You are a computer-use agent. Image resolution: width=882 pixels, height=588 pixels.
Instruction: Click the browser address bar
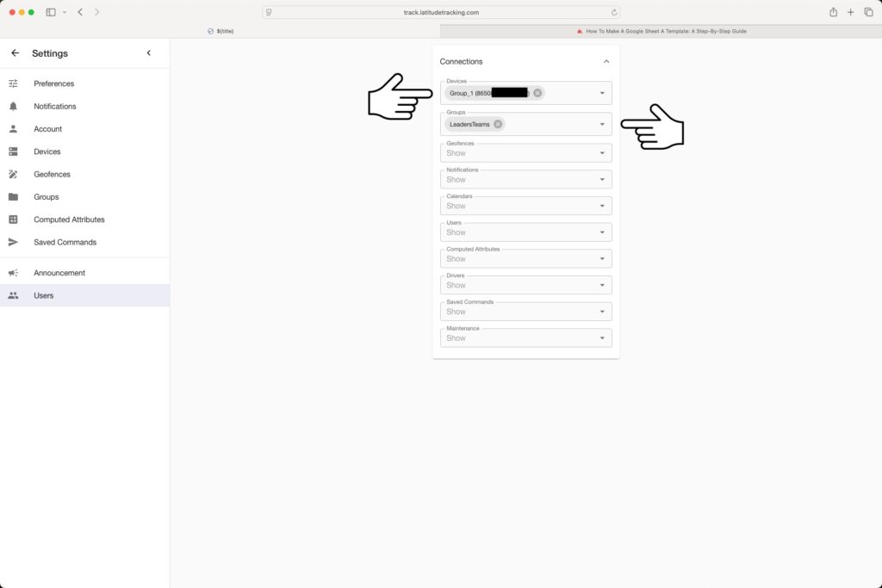[441, 12]
